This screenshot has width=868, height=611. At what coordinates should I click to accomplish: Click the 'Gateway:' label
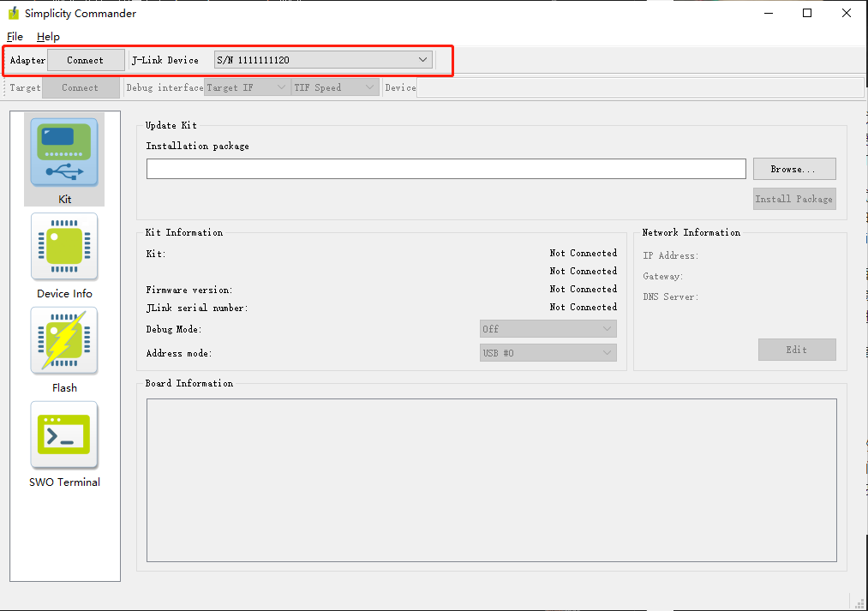[662, 276]
